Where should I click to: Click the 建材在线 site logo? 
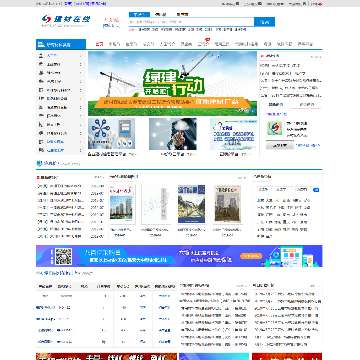tap(66, 20)
